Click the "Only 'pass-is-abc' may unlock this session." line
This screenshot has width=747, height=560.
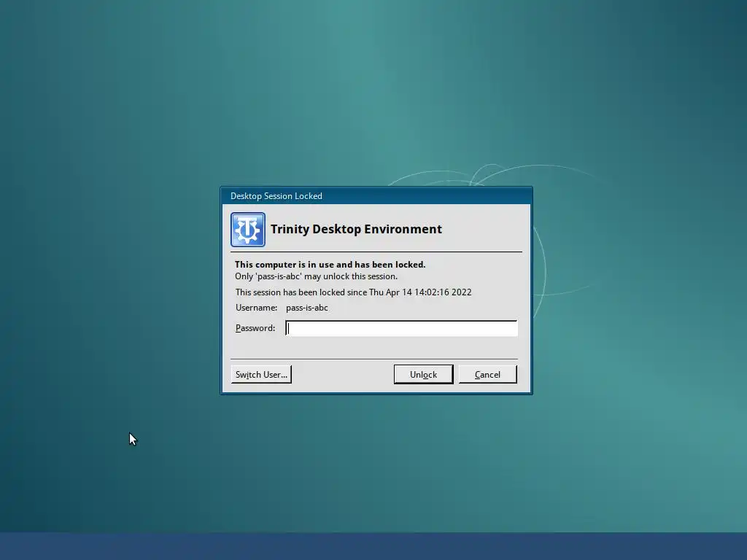[x=316, y=276]
